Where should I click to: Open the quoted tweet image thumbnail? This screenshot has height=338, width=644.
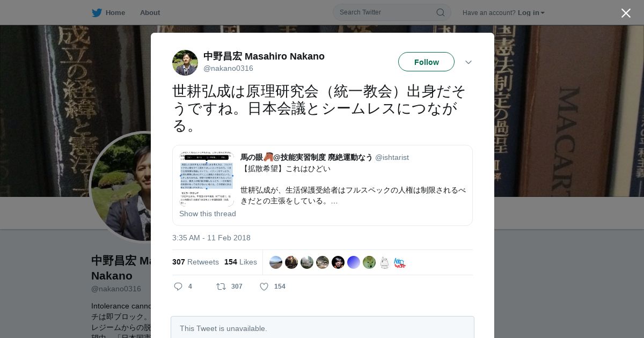pyautogui.click(x=207, y=179)
